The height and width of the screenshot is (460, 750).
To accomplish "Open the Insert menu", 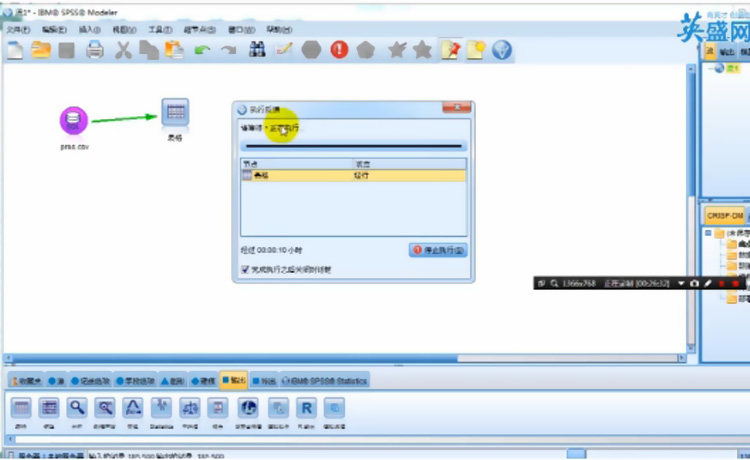I will [89, 30].
